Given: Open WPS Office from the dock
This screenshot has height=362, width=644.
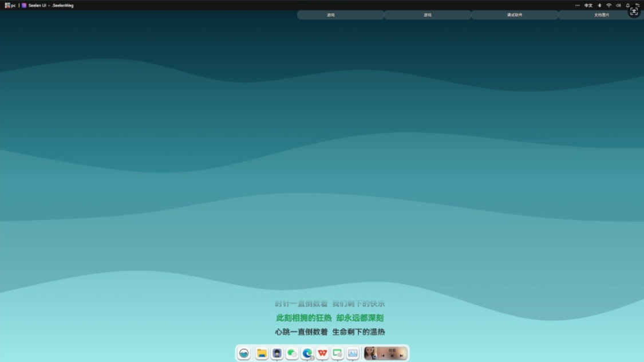Looking at the screenshot, I should click(322, 353).
